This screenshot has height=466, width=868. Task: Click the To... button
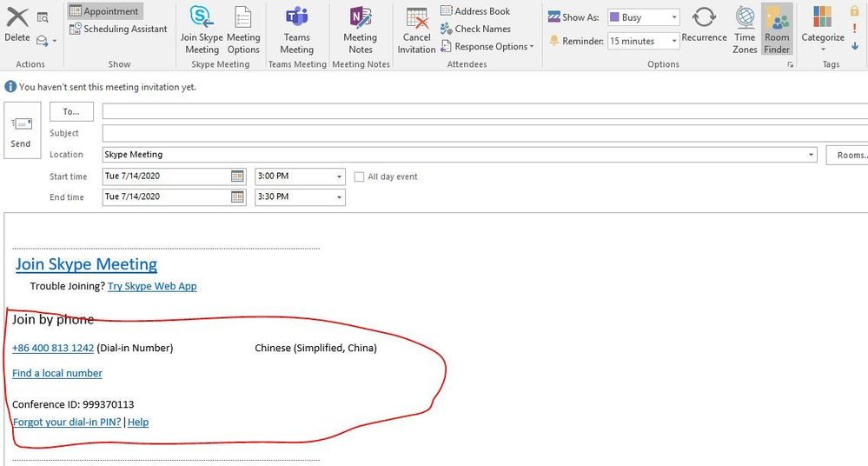tap(71, 111)
